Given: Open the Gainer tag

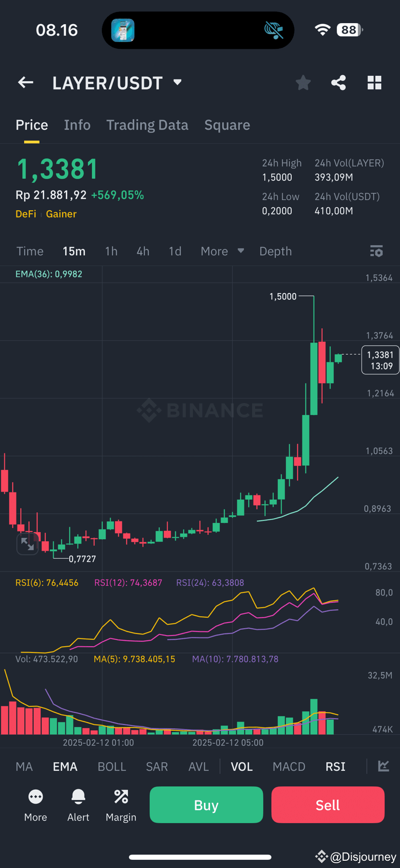Looking at the screenshot, I should coord(61,214).
